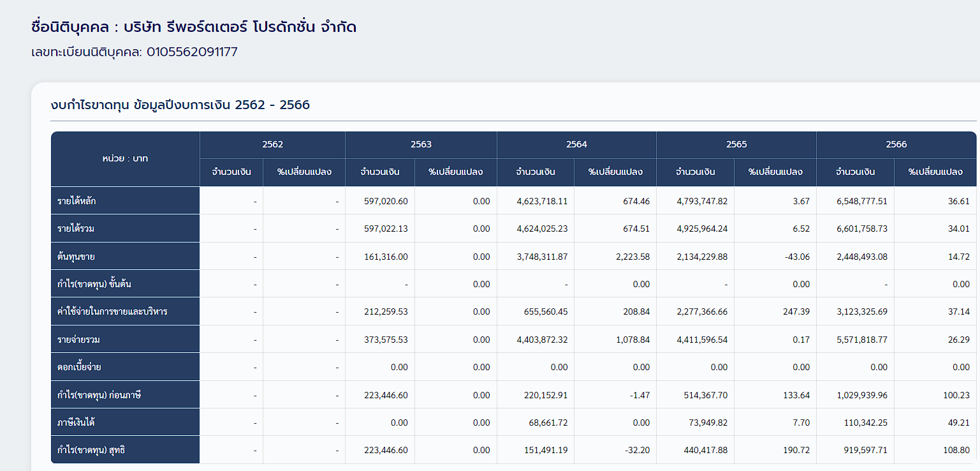Click the หน่วย : บาท header cell

(x=125, y=159)
